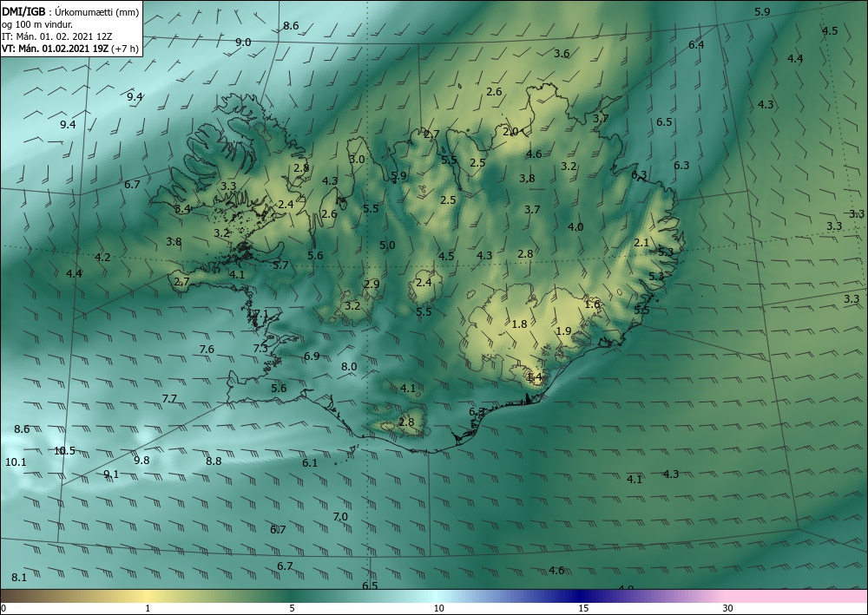Click the map value '7.0'
This screenshot has height=615, width=868.
(340, 517)
